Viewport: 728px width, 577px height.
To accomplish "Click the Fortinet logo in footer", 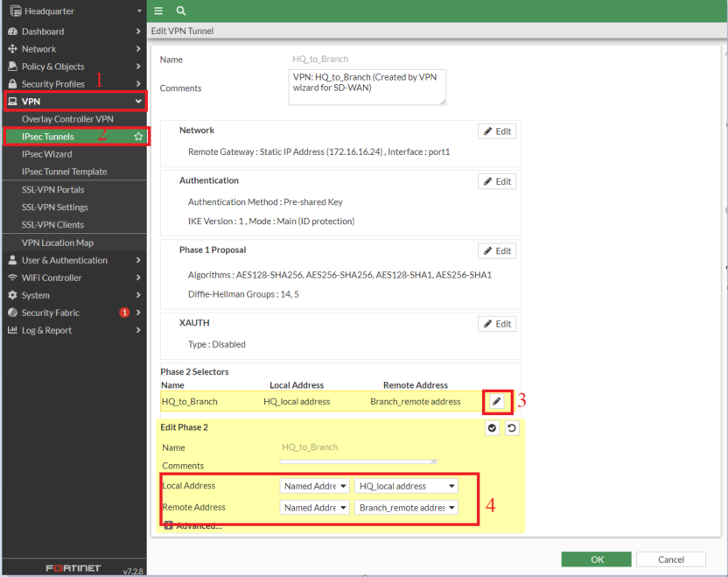I will click(x=73, y=568).
